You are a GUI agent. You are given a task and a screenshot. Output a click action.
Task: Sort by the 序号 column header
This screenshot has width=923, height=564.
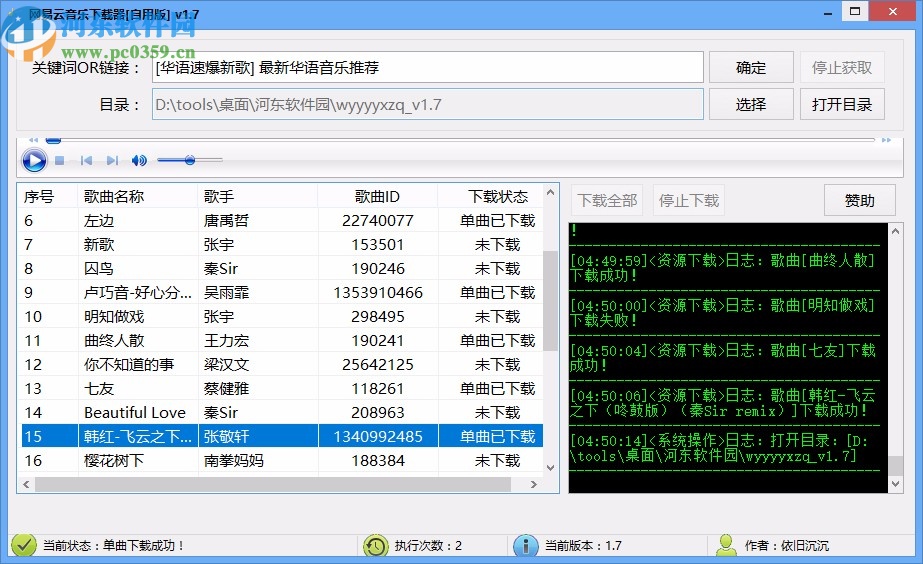pos(49,196)
